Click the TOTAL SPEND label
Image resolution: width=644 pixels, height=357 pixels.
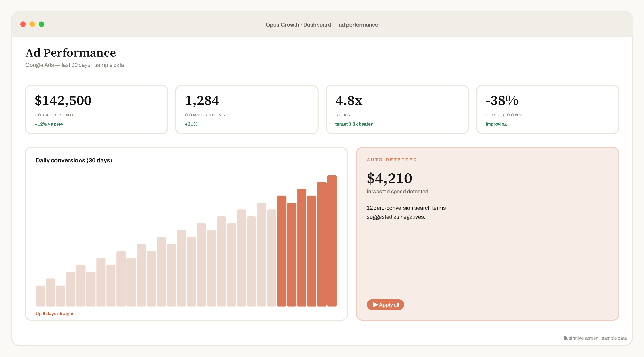pos(54,115)
